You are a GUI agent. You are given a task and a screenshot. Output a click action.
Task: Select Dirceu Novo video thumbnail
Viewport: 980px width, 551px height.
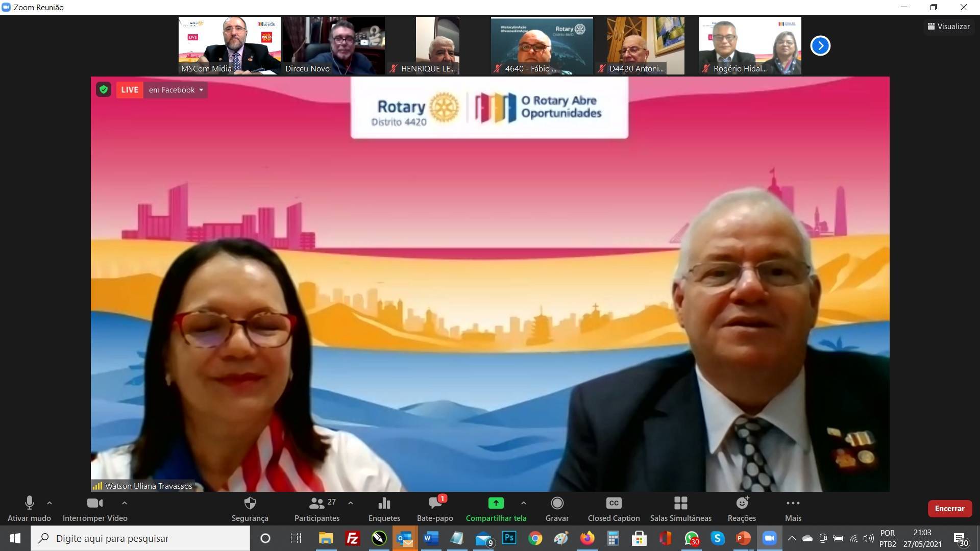(334, 46)
